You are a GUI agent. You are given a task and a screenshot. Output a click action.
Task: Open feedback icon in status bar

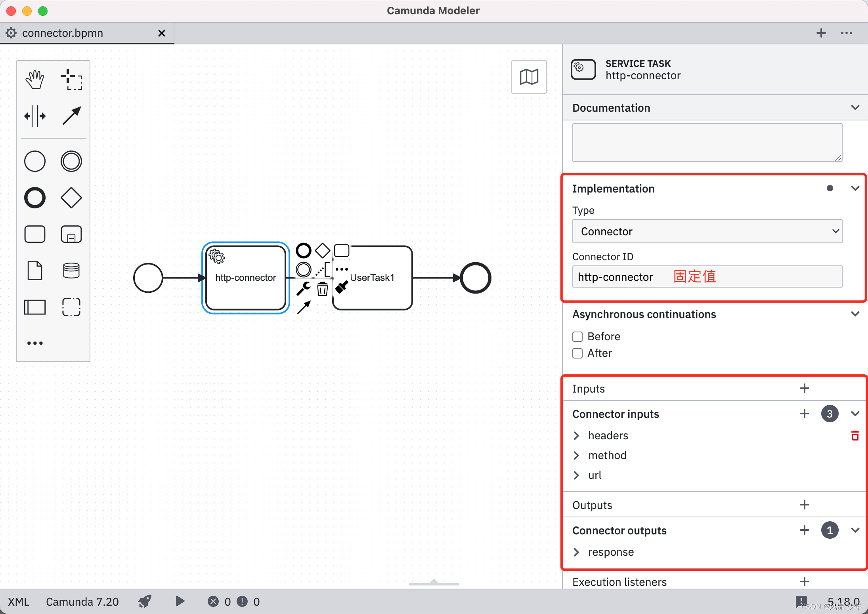point(801,602)
